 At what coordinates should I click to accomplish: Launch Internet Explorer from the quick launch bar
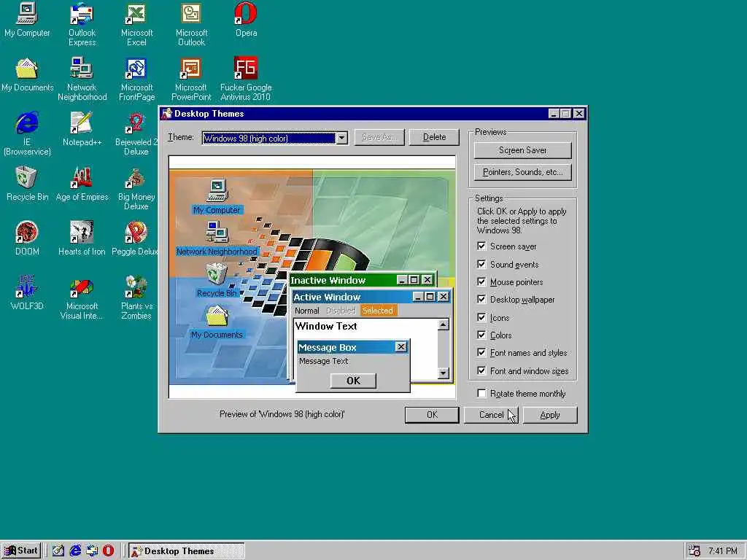point(75,551)
